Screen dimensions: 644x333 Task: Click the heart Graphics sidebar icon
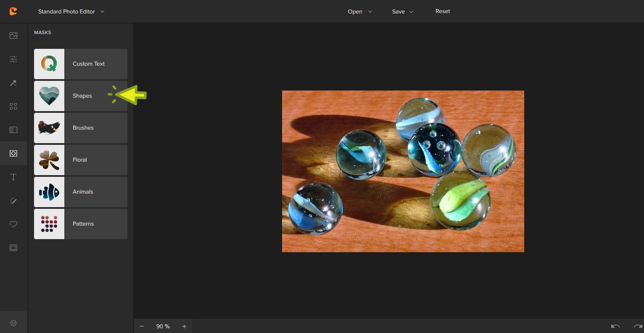(13, 224)
